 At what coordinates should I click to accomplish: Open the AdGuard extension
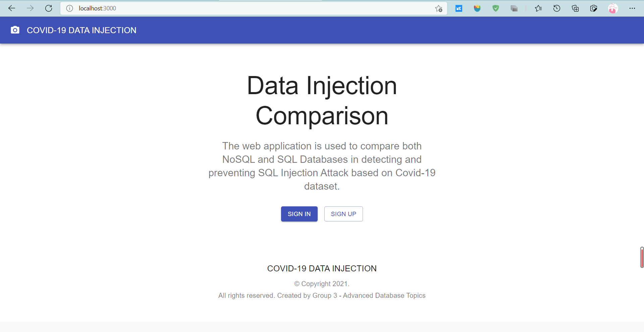click(x=496, y=8)
